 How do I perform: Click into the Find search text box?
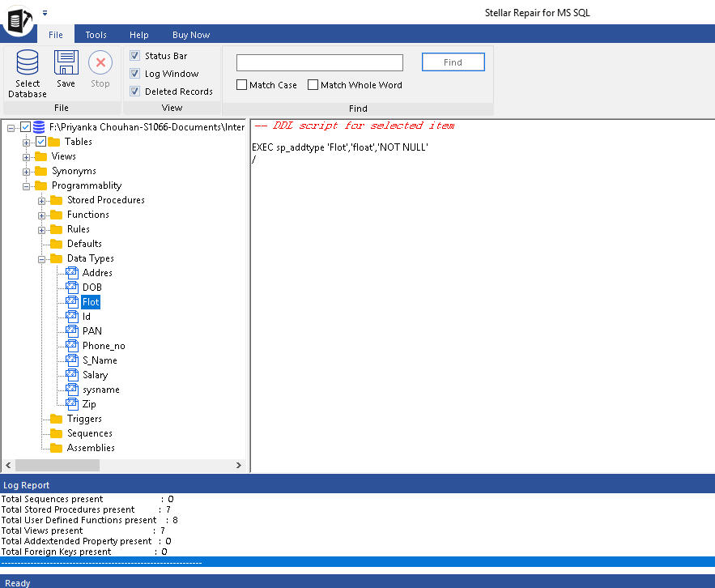(x=320, y=62)
